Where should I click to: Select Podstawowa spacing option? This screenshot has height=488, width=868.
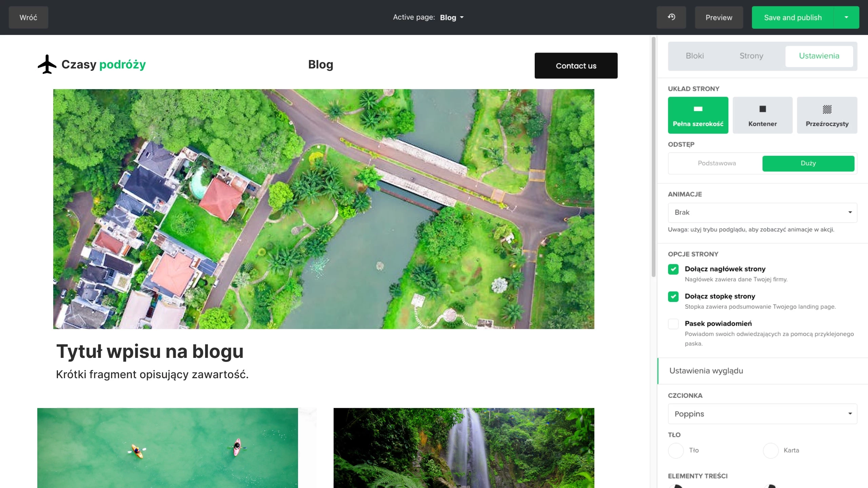[x=716, y=163]
